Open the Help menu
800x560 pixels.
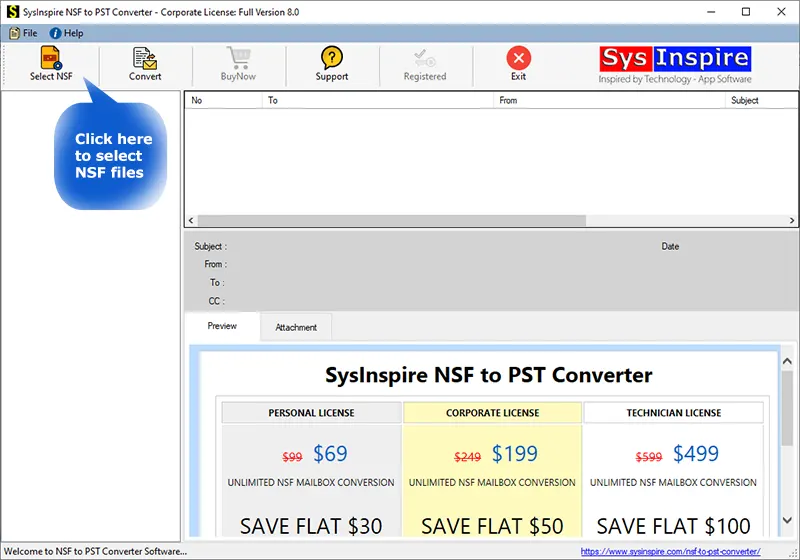point(67,33)
